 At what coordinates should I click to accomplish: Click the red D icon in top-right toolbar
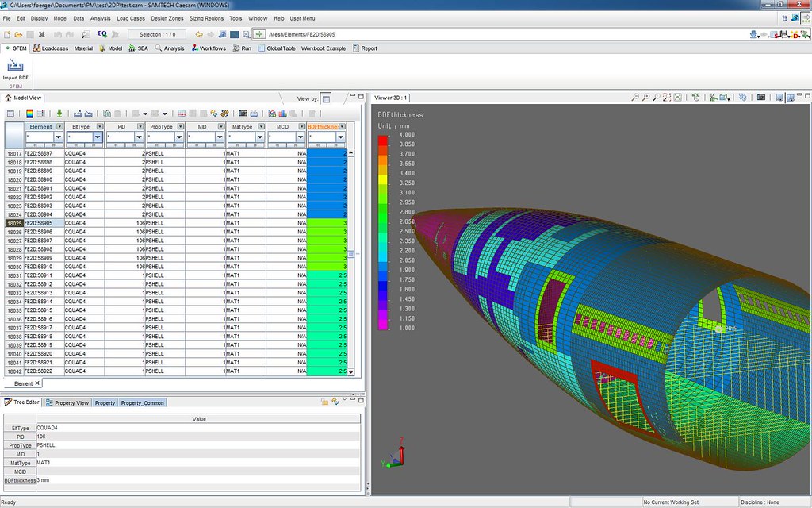pos(796,34)
